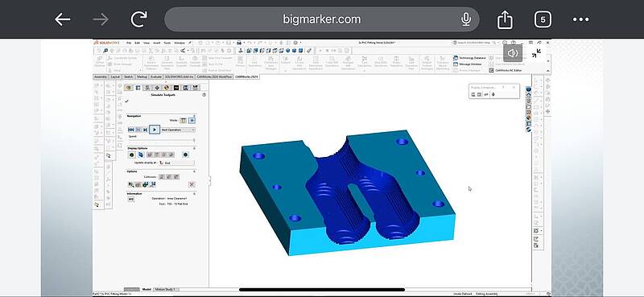Collapse the Information section
This screenshot has height=297, width=644.
click(x=194, y=193)
